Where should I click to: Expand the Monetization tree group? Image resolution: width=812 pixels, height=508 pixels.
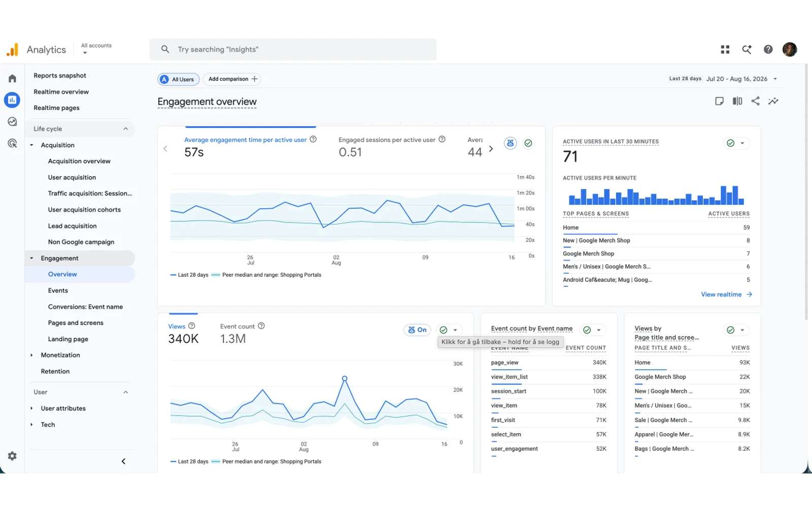point(31,355)
